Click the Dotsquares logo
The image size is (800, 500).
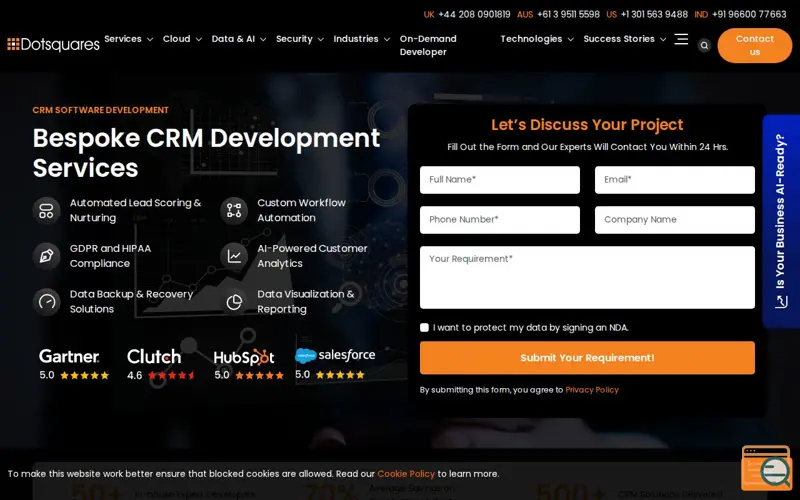tap(54, 44)
